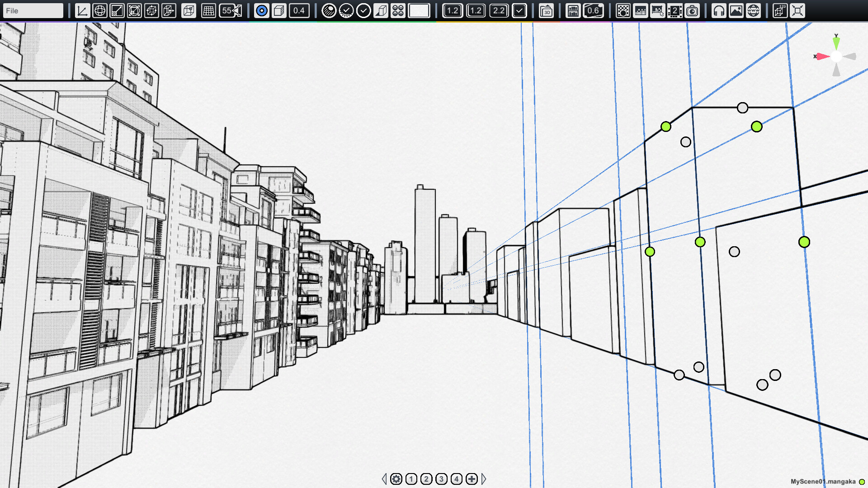Select the camera snapshot icon
The width and height of the screenshot is (868, 488).
[x=692, y=10]
